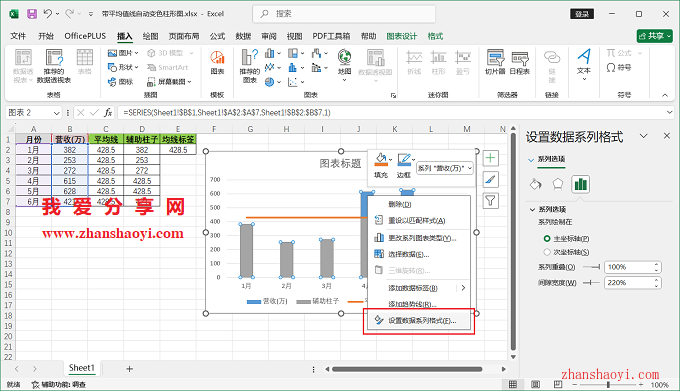Adjust the 系列重叠 overlap slider

(x=591, y=267)
